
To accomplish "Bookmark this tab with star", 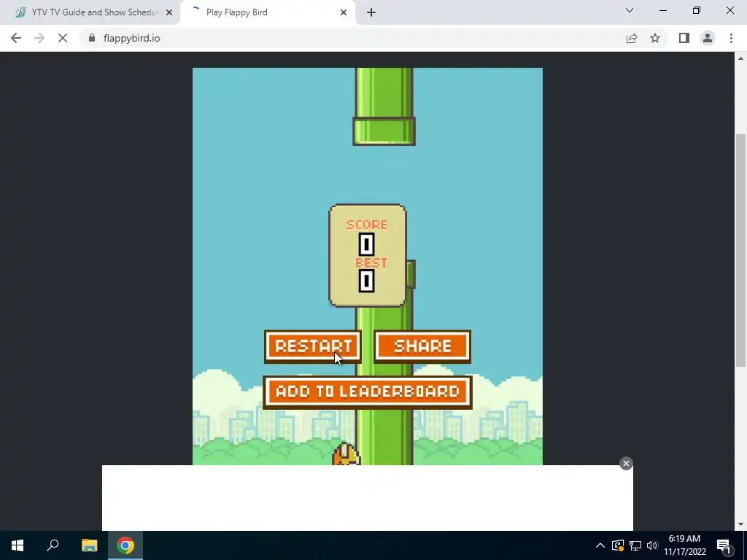I will (x=655, y=38).
